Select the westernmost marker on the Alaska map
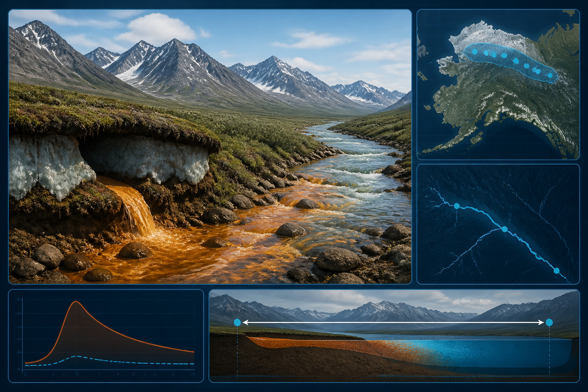The height and width of the screenshot is (392, 588). tap(475, 51)
